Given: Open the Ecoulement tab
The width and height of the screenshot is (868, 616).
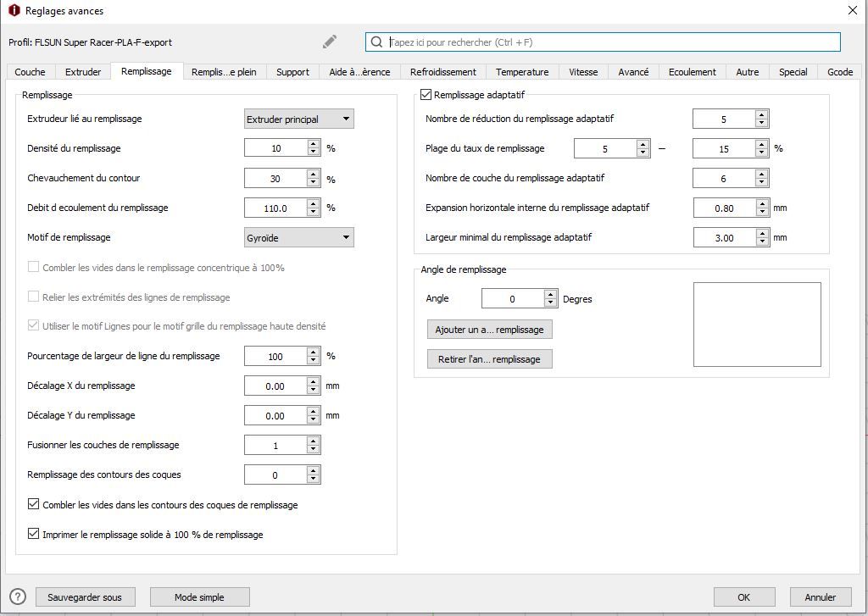Looking at the screenshot, I should tap(692, 72).
